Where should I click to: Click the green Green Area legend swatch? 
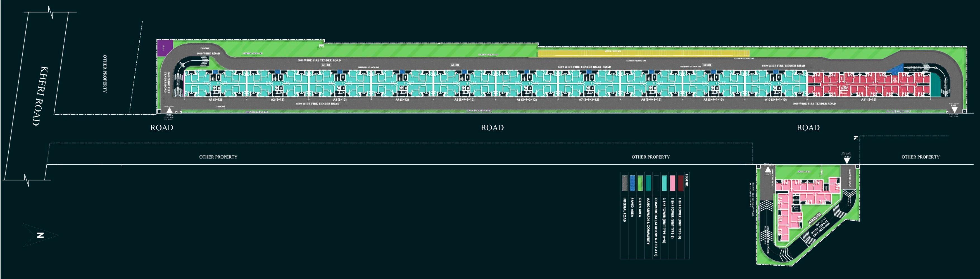[x=640, y=183]
